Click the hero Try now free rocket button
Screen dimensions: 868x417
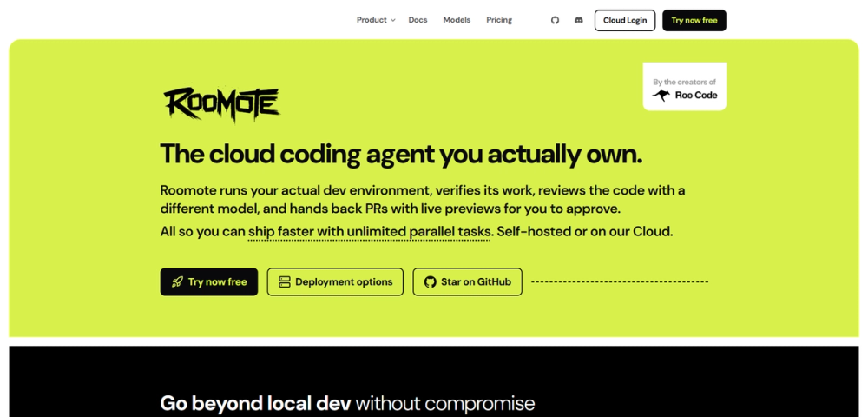[208, 281]
